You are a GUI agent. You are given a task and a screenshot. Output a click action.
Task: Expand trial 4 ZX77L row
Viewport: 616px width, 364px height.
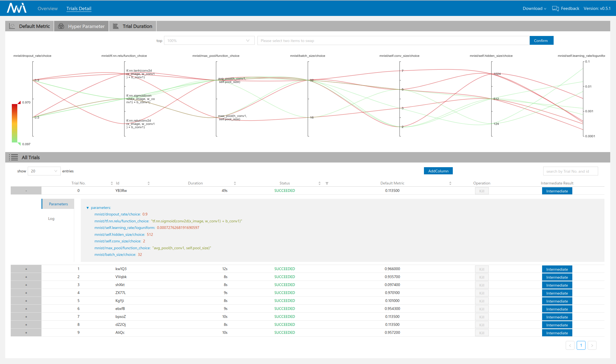coord(26,293)
